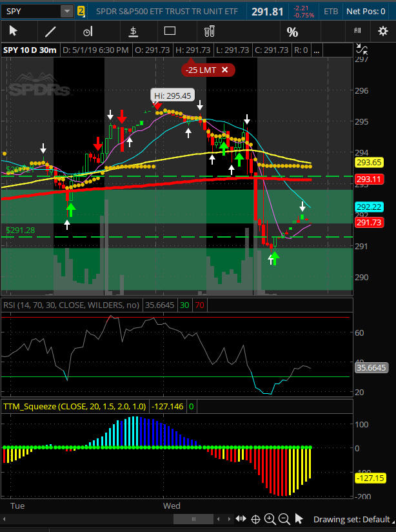Cancel the -25 LMT order with X

[x=224, y=70]
